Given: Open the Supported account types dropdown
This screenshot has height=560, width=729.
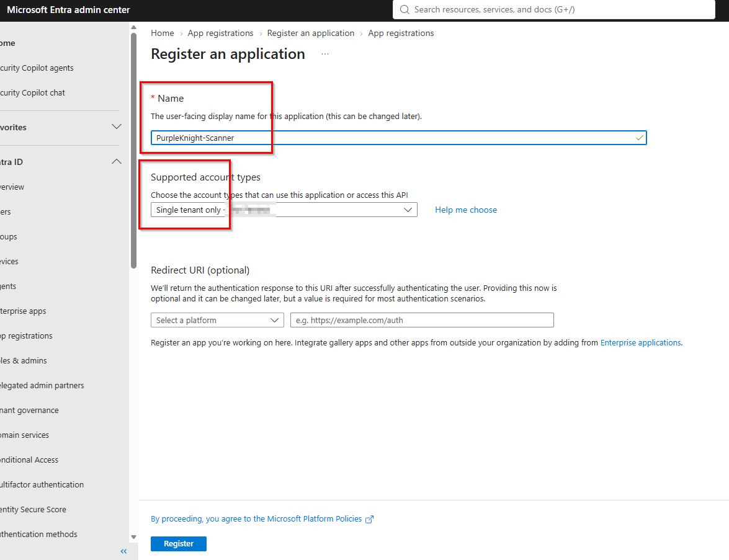Looking at the screenshot, I should pos(284,210).
